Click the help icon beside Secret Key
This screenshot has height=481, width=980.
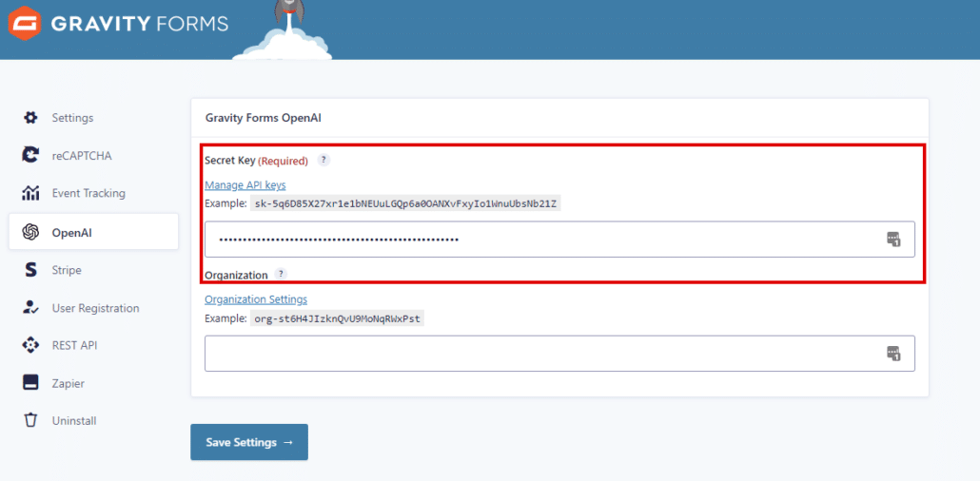(x=323, y=160)
